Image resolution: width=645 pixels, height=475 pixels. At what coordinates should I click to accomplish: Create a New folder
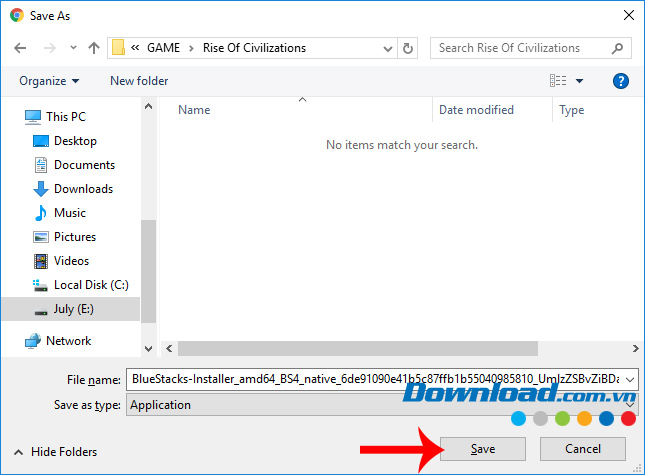point(139,81)
